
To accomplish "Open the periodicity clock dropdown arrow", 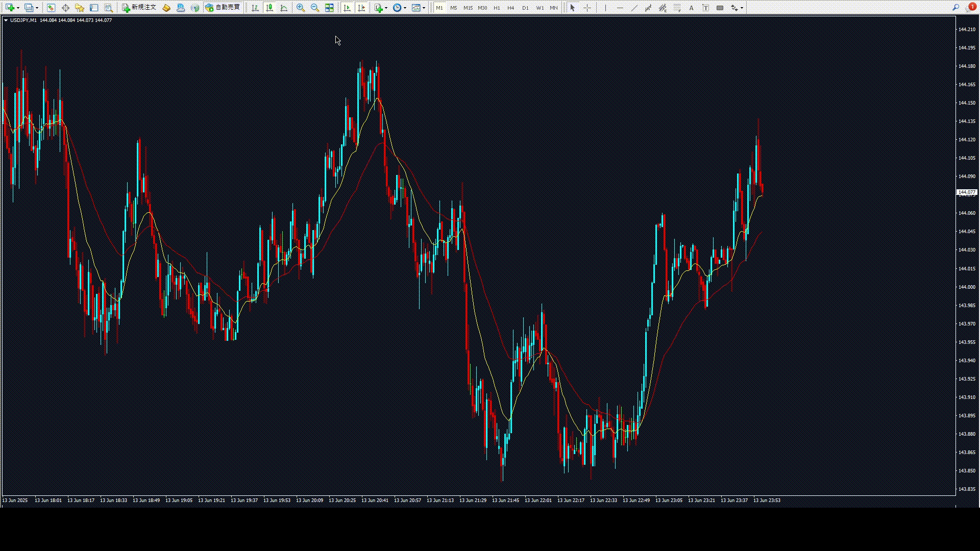I will tap(405, 8).
